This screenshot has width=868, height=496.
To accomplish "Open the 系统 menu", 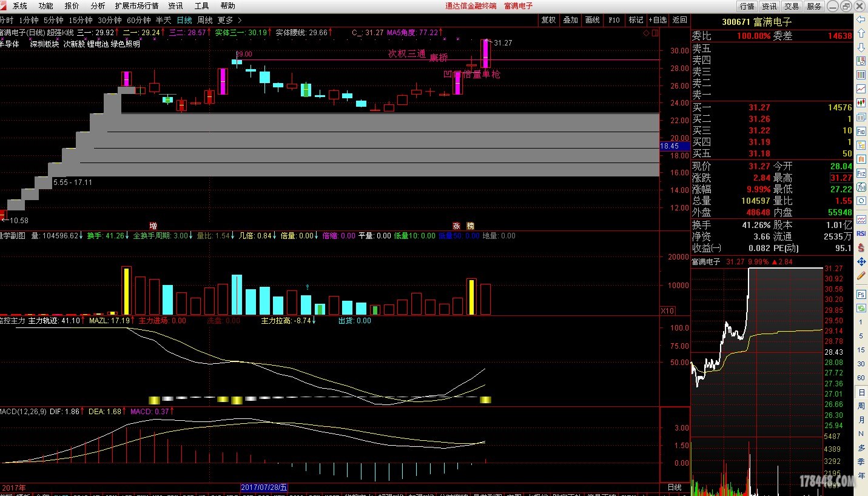I will [x=20, y=6].
